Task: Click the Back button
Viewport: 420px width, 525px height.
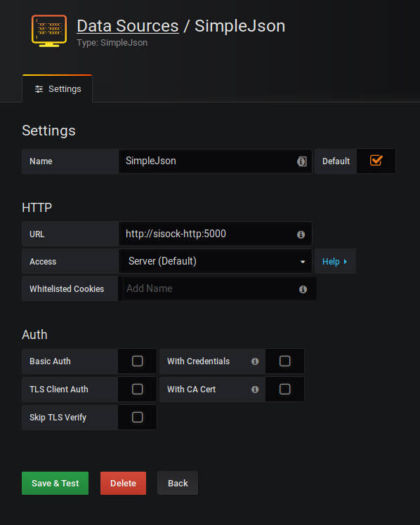Action: click(x=178, y=483)
